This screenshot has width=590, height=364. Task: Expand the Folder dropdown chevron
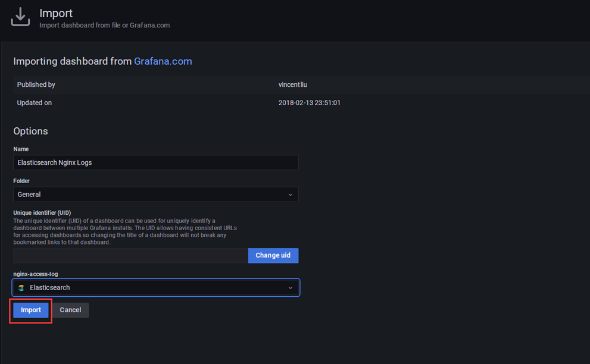(290, 194)
